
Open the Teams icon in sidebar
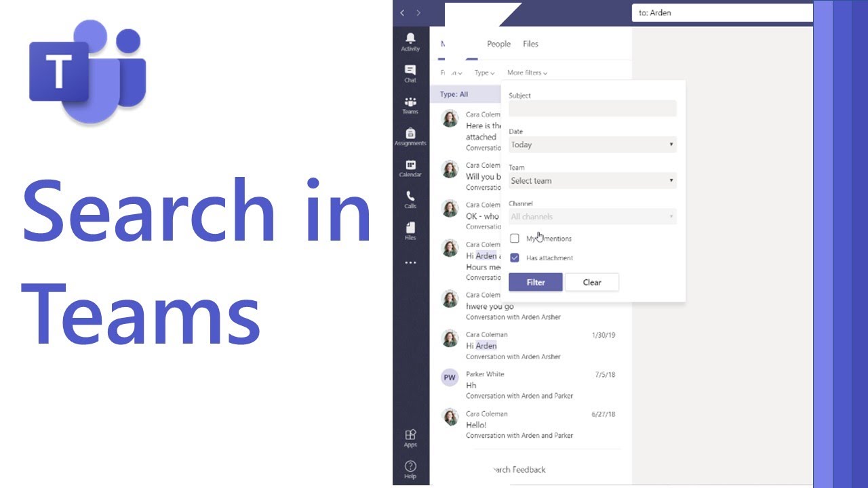pyautogui.click(x=410, y=105)
